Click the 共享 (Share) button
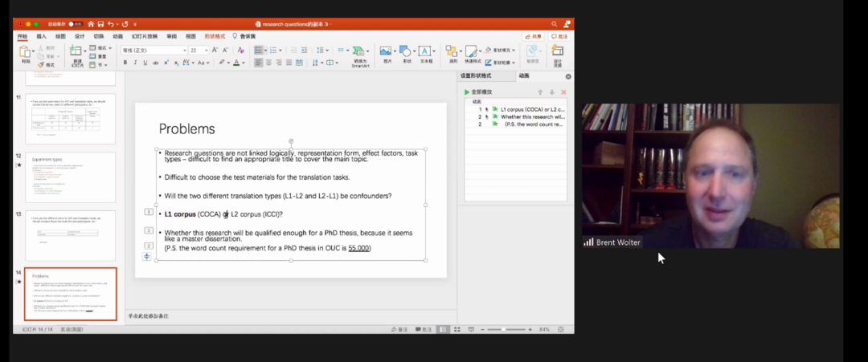 pos(533,36)
